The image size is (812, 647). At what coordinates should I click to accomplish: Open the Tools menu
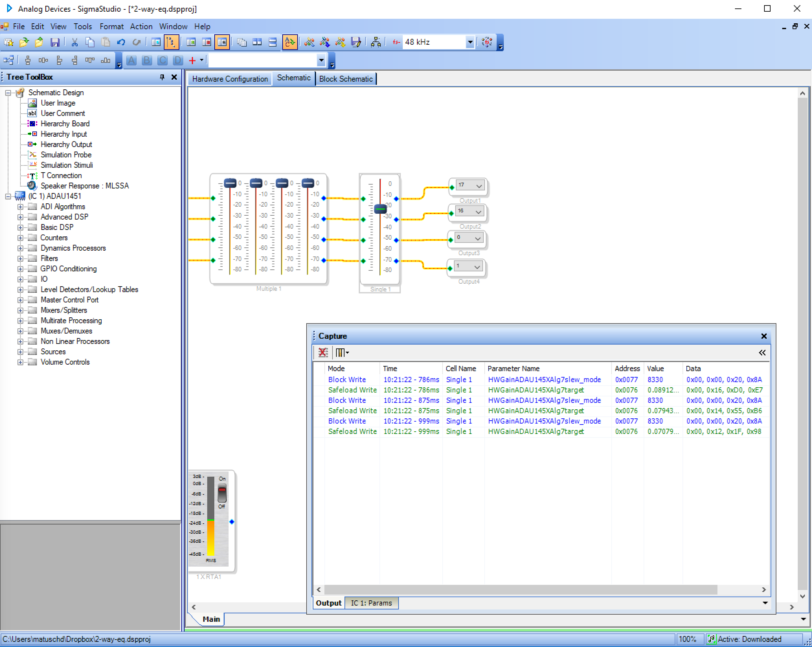click(x=83, y=26)
